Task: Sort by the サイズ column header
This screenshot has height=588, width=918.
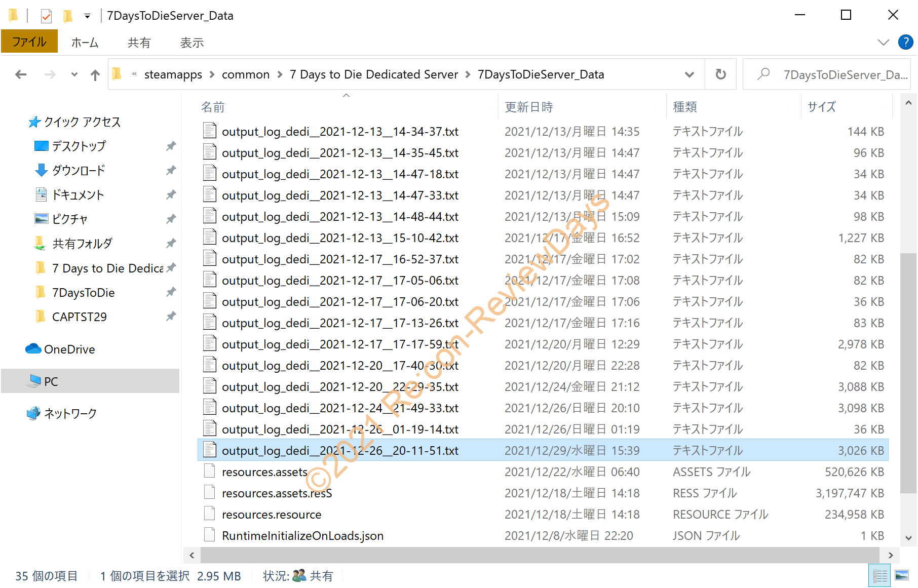Action: (x=822, y=107)
